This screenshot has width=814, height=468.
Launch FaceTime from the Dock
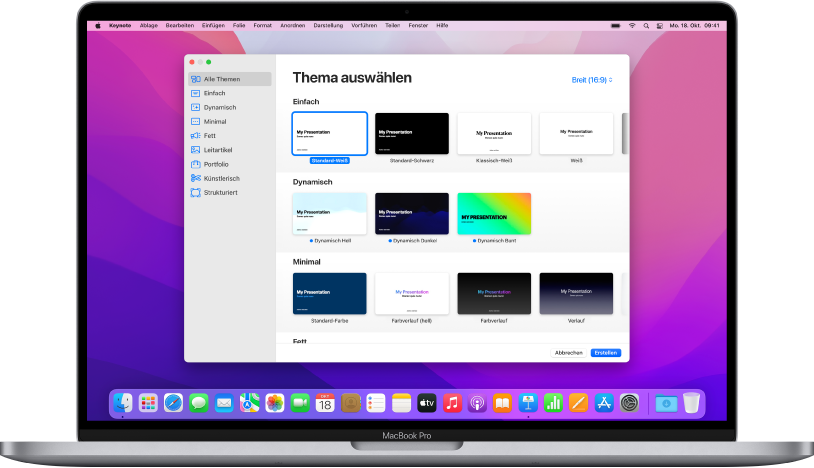pyautogui.click(x=300, y=403)
